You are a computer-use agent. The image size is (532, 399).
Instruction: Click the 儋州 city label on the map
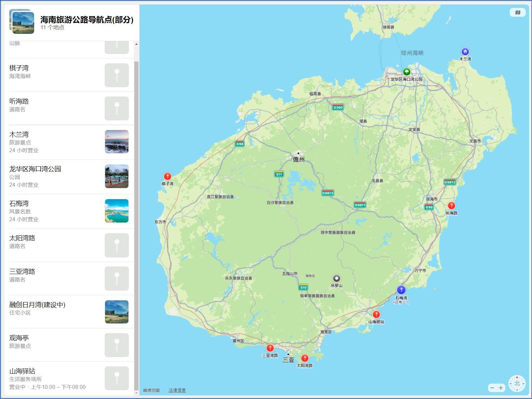tap(299, 159)
